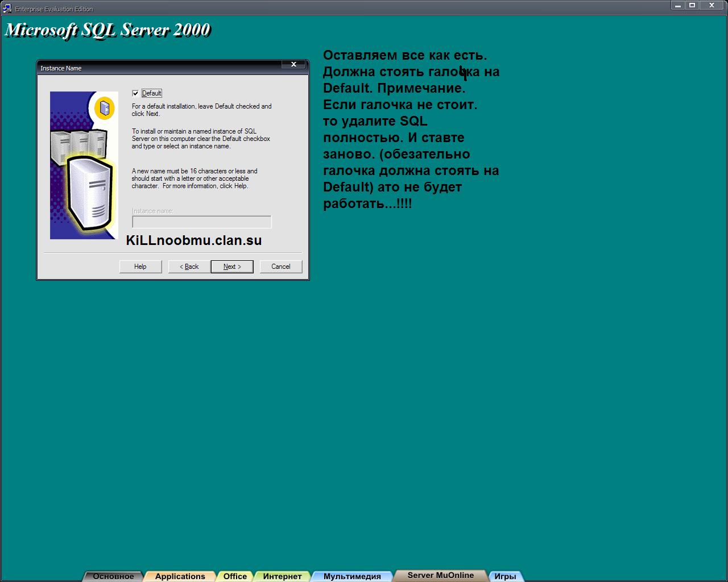Go back with the Back button
Image resolution: width=728 pixels, height=582 pixels.
[x=189, y=267]
